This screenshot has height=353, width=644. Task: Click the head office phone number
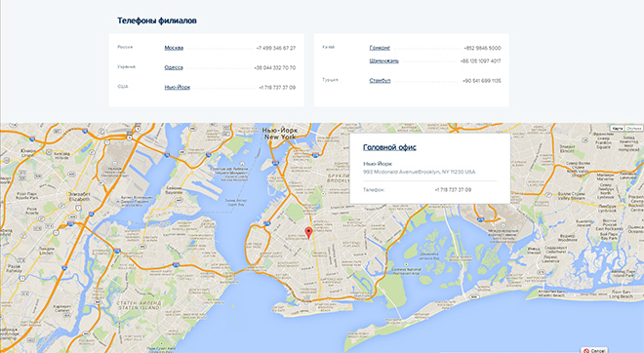[453, 190]
